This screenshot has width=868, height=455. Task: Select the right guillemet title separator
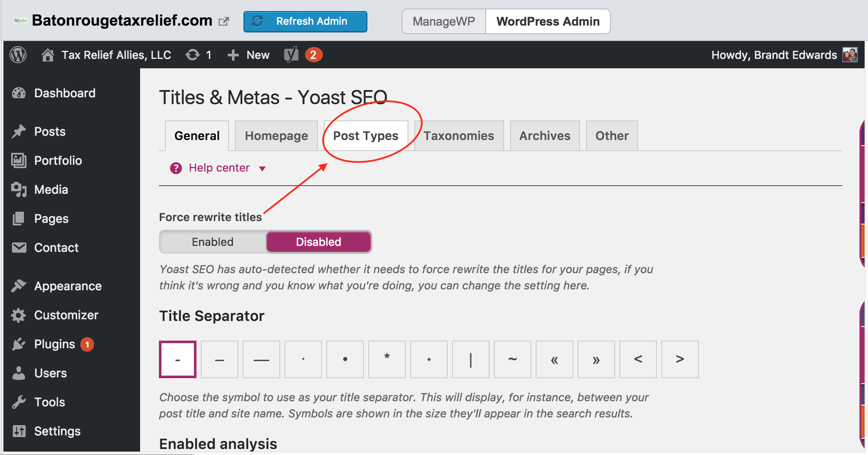click(596, 359)
